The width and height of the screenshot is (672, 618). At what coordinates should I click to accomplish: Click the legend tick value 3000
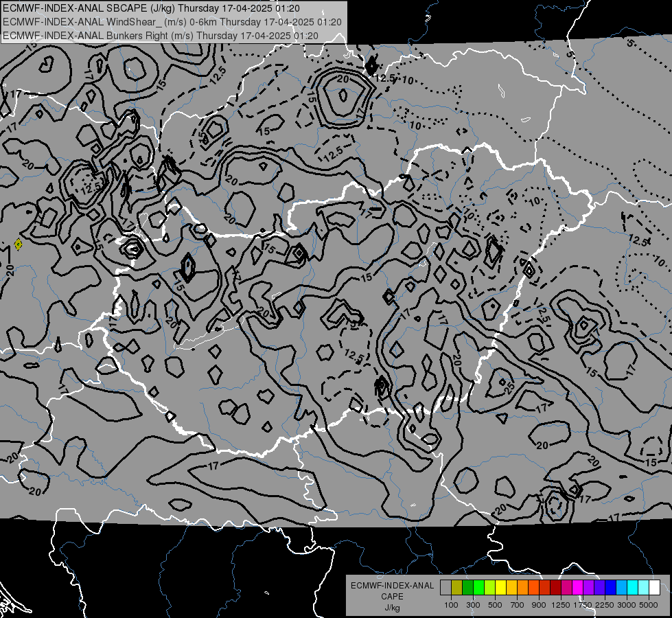(627, 605)
